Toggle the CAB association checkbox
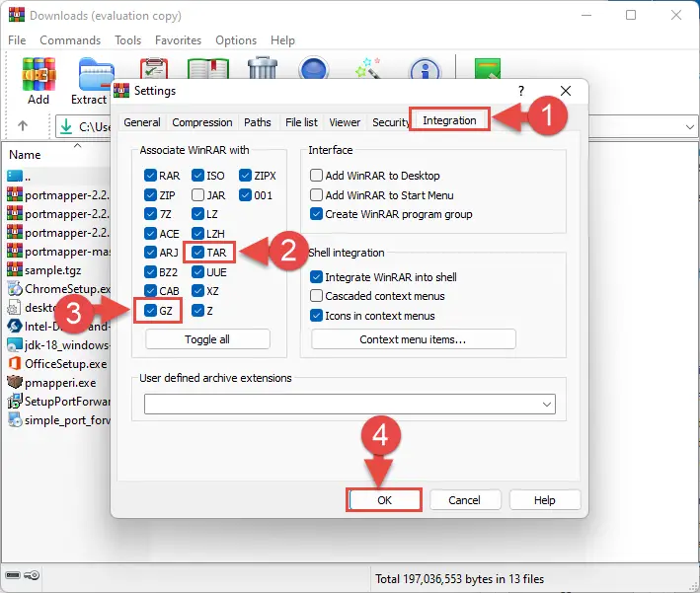 150,291
